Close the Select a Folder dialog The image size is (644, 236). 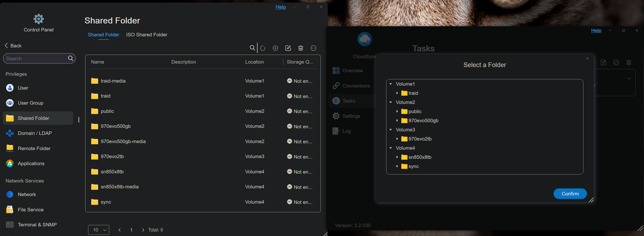(587, 59)
